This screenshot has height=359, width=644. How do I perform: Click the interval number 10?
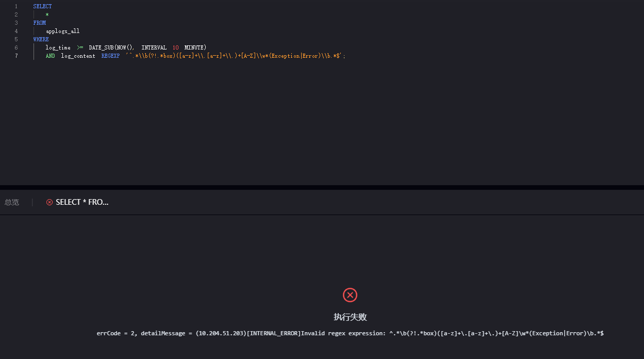tap(175, 47)
